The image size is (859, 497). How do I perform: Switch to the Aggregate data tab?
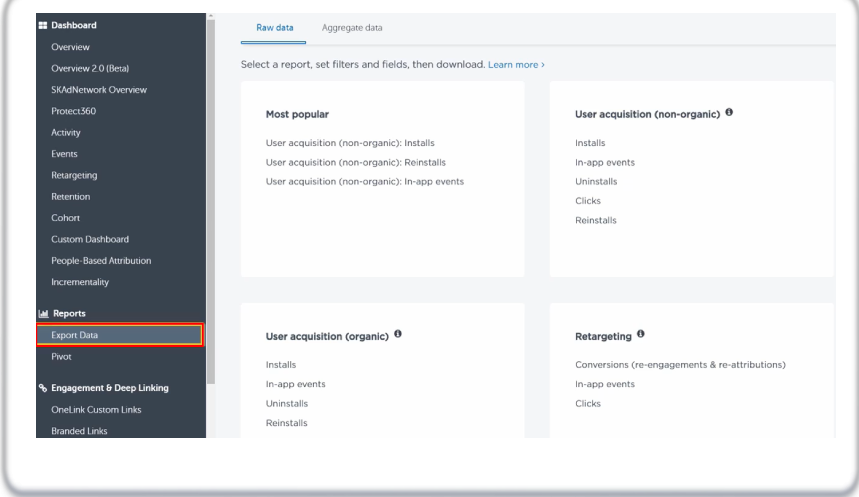[x=352, y=28]
